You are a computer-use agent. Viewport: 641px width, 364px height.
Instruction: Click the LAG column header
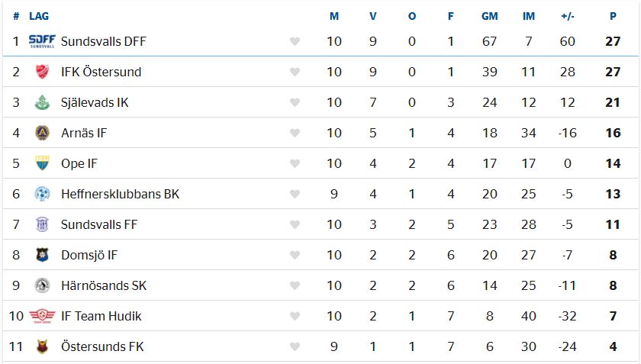(39, 16)
